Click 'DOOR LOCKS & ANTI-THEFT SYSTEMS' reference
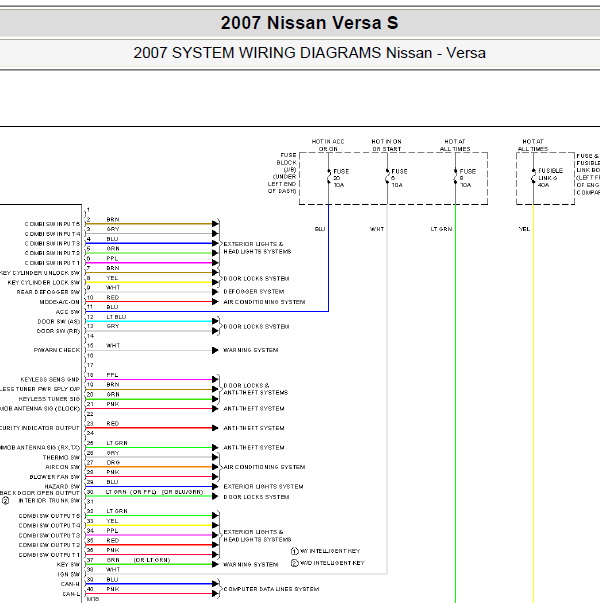The image size is (600, 603). [x=256, y=389]
